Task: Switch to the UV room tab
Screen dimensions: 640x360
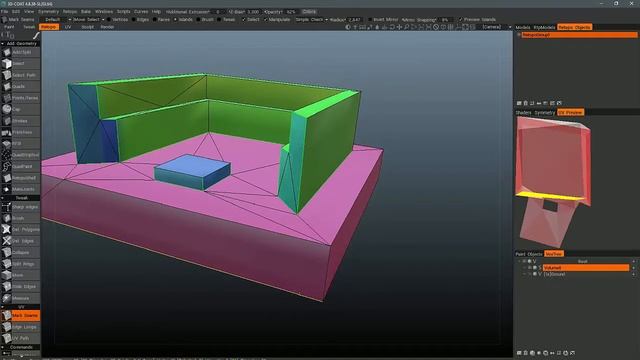Action: point(68,27)
